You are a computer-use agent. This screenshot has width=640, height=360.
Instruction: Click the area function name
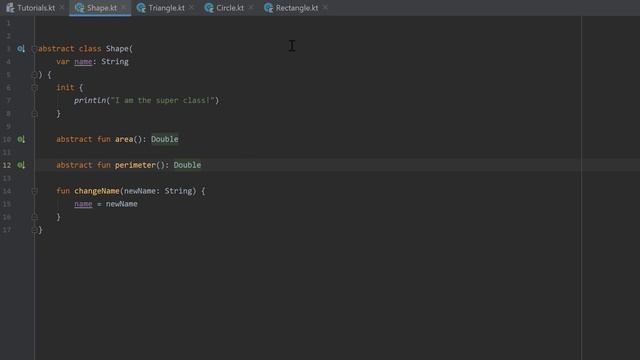[x=124, y=139]
